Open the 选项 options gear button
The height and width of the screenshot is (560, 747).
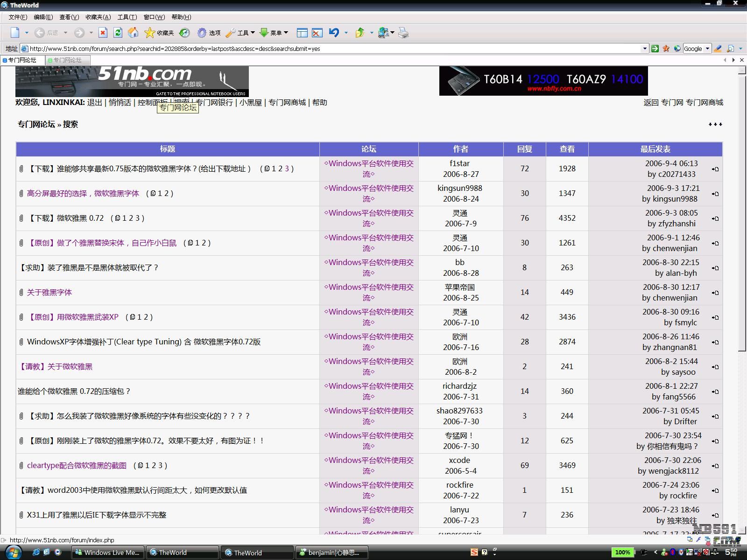(208, 33)
